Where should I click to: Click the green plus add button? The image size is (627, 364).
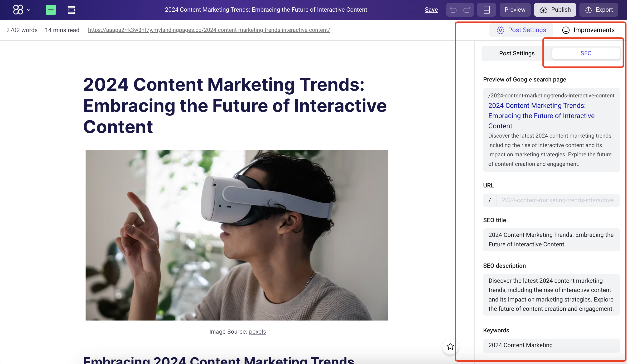click(x=51, y=10)
